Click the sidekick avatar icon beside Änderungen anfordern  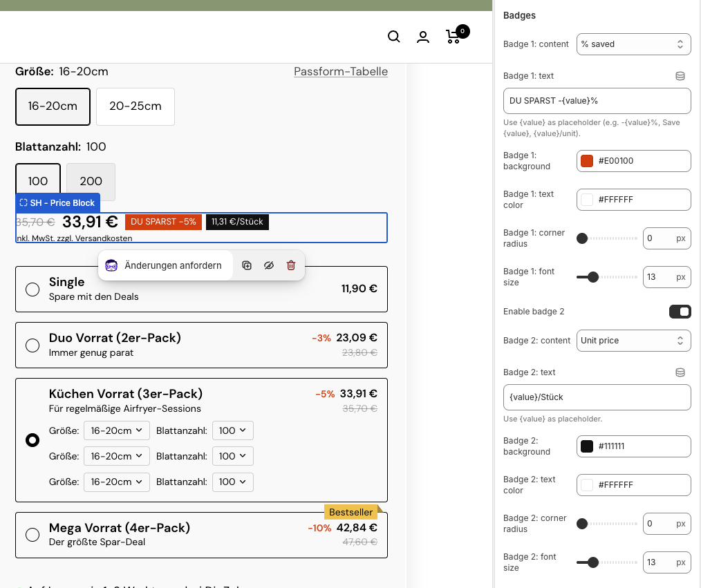tap(111, 265)
